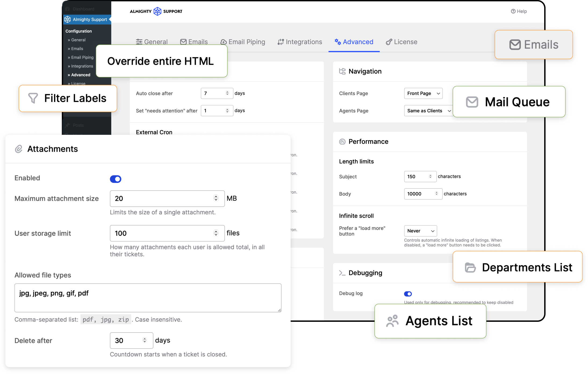The width and height of the screenshot is (588, 374).
Task: Click the General tab sliders icon
Action: tap(139, 42)
